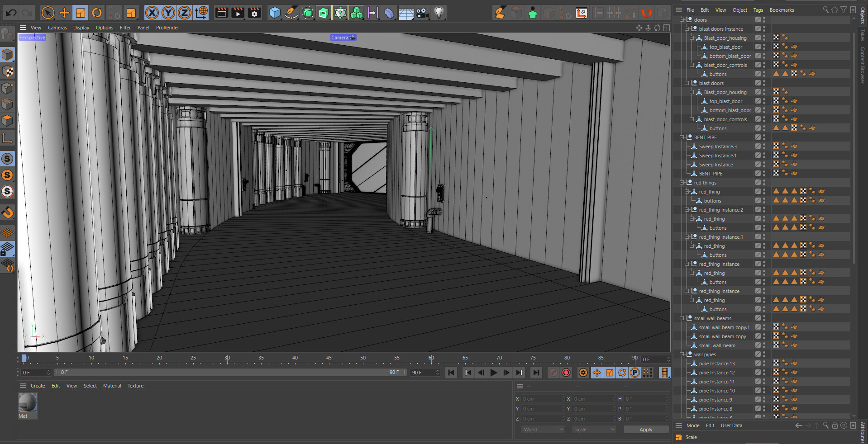Image resolution: width=868 pixels, height=444 pixels.
Task: Toggle render visibility dot of small_wall_beam
Action: pyautogui.click(x=764, y=347)
